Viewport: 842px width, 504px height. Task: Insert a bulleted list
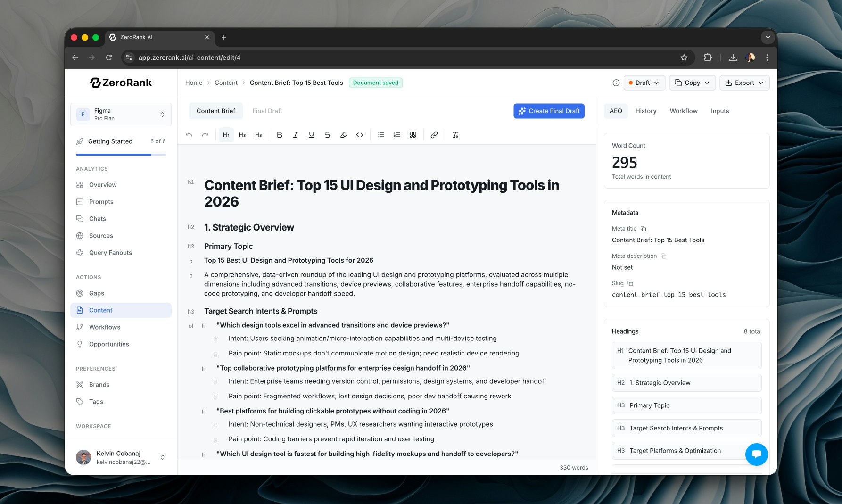[x=381, y=135]
